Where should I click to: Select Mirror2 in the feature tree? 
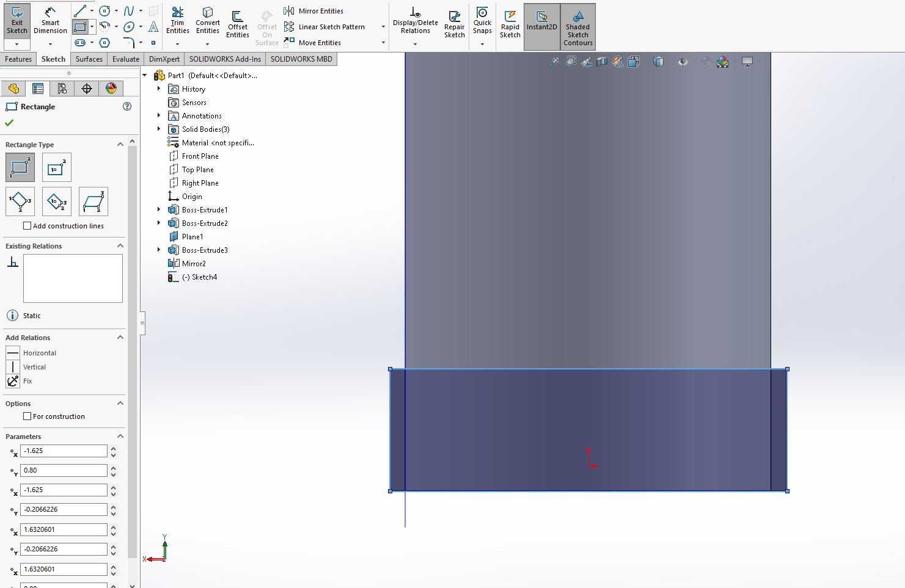(x=187, y=264)
